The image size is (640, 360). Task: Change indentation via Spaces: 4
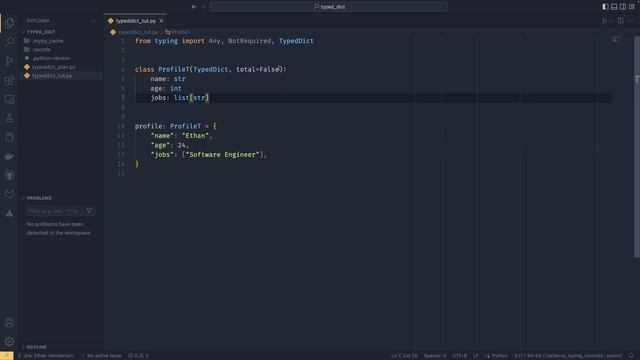tap(435, 356)
